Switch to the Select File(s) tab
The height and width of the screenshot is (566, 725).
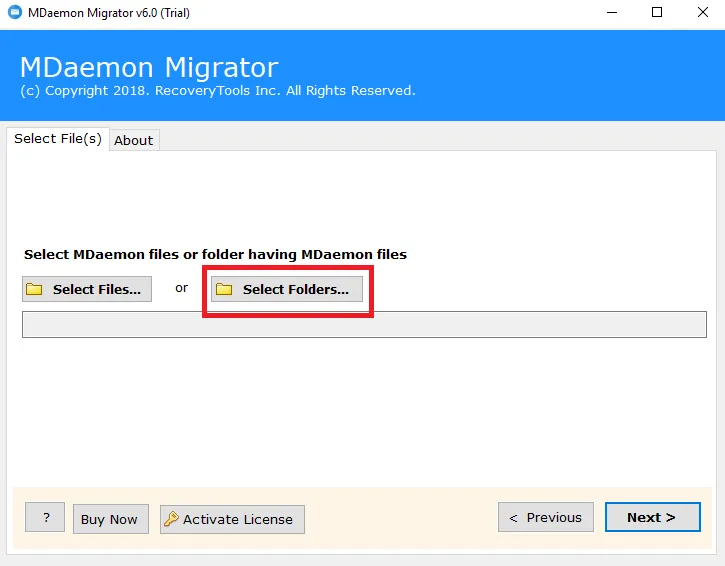(x=58, y=139)
